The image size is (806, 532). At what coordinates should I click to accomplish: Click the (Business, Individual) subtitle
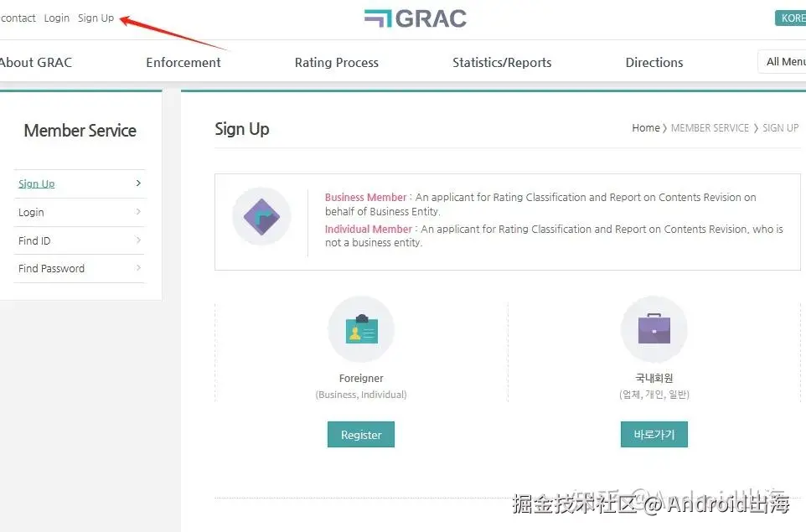pos(361,395)
